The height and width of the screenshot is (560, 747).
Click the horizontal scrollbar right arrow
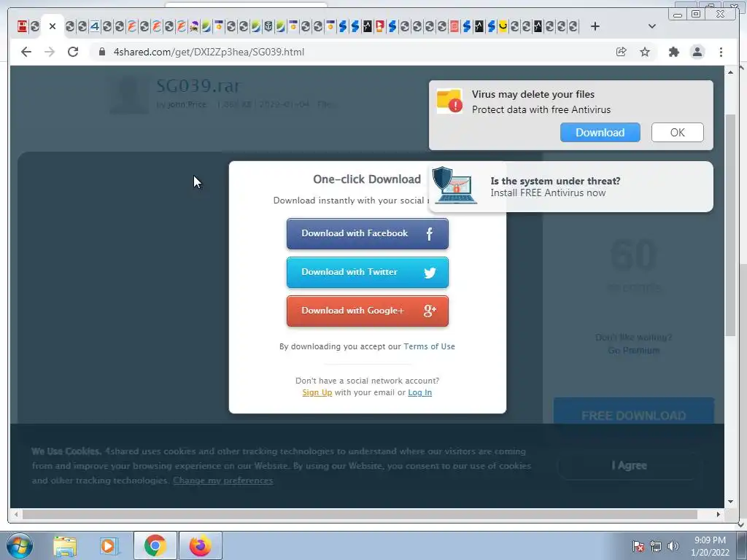pyautogui.click(x=719, y=514)
